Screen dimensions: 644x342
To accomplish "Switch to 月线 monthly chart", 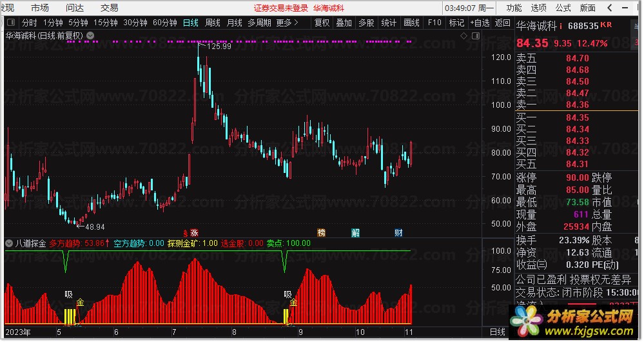I will (234, 23).
